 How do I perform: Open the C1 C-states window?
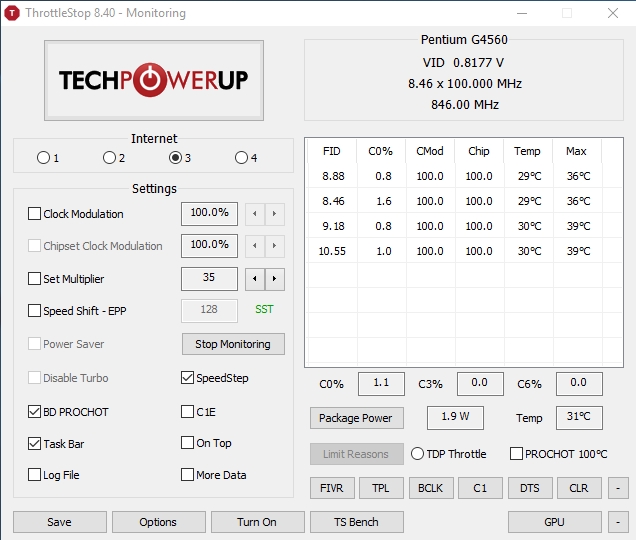(480, 488)
